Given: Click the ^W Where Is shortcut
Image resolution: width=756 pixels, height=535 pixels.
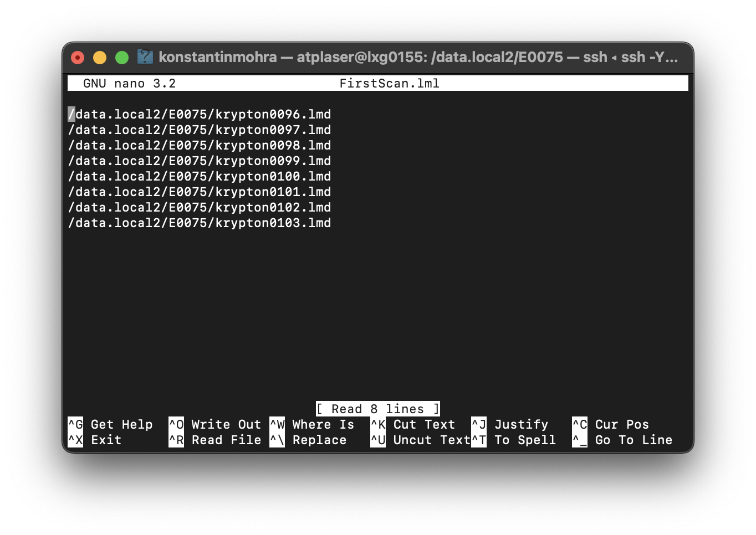Looking at the screenshot, I should point(312,424).
